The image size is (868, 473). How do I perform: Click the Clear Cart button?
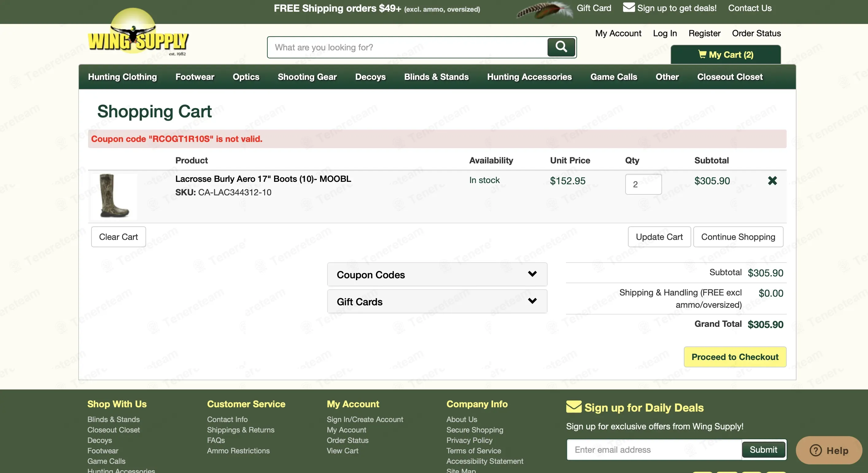118,237
